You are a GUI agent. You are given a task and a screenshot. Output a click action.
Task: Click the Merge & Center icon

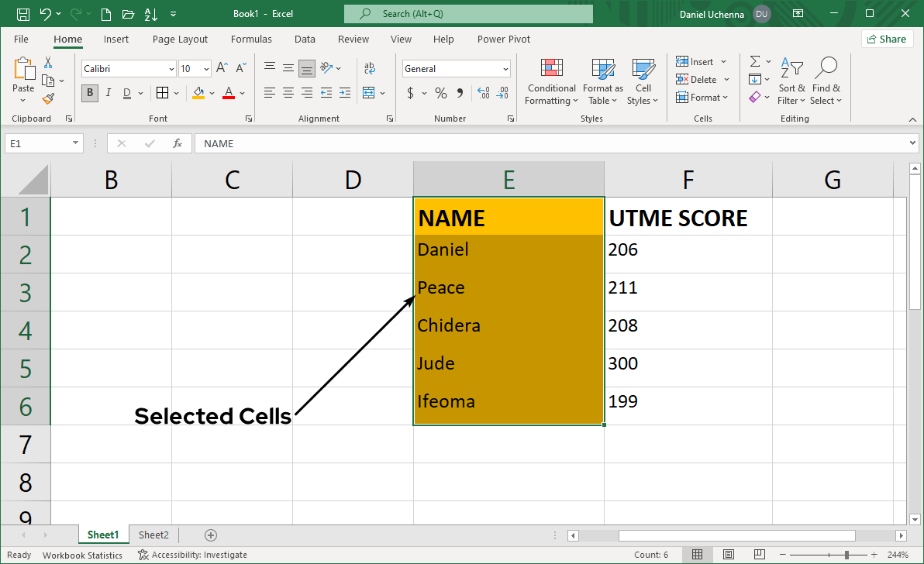[369, 93]
